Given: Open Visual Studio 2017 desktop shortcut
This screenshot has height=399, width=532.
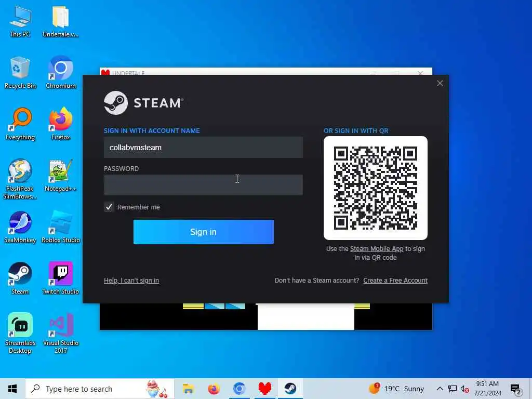Looking at the screenshot, I should (x=60, y=333).
